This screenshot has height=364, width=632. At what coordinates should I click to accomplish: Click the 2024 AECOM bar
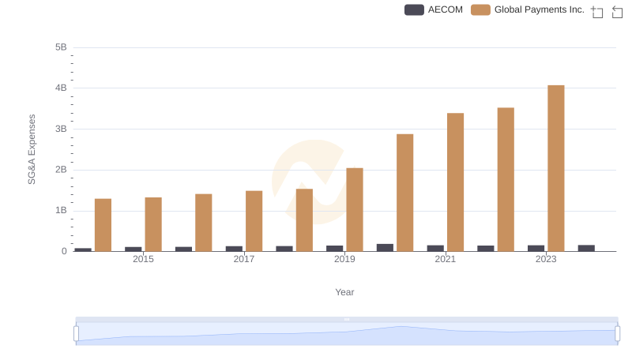tap(586, 248)
